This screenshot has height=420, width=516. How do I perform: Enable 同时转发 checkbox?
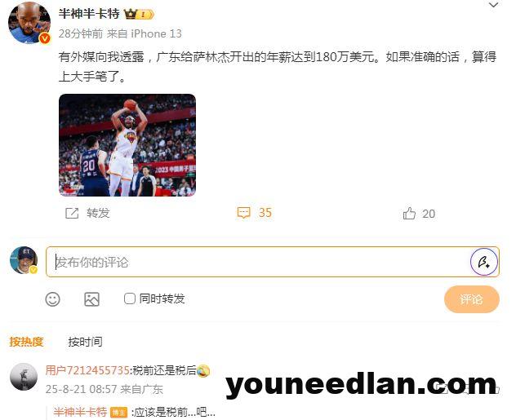click(x=130, y=298)
